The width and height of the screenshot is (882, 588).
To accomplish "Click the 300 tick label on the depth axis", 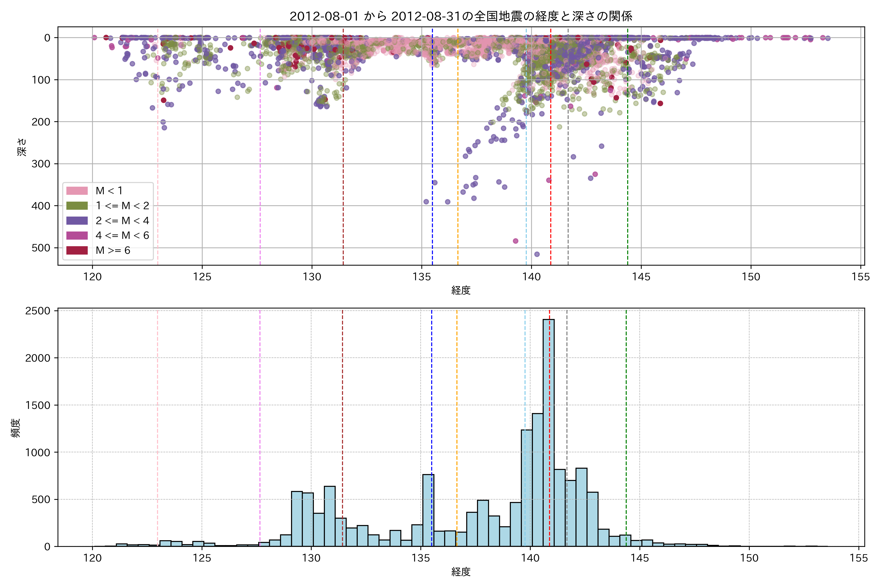I will click(41, 164).
